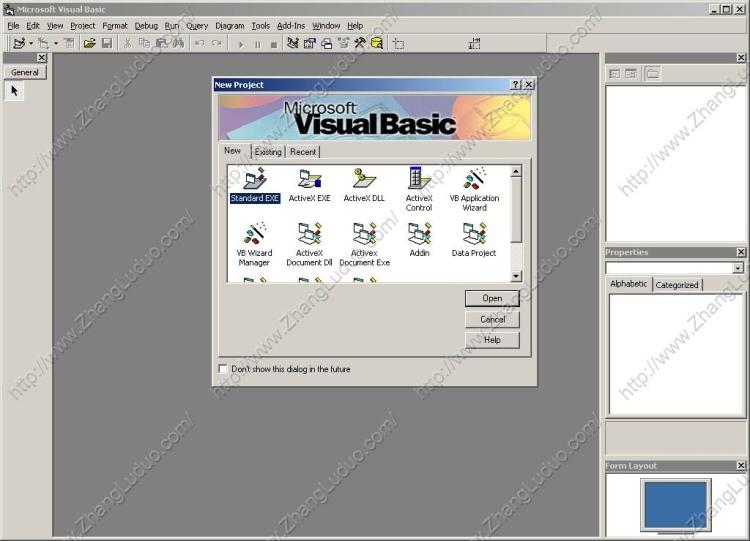The height and width of the screenshot is (541, 750).
Task: Open Form Layout Window from the toolbar
Action: pos(327,44)
